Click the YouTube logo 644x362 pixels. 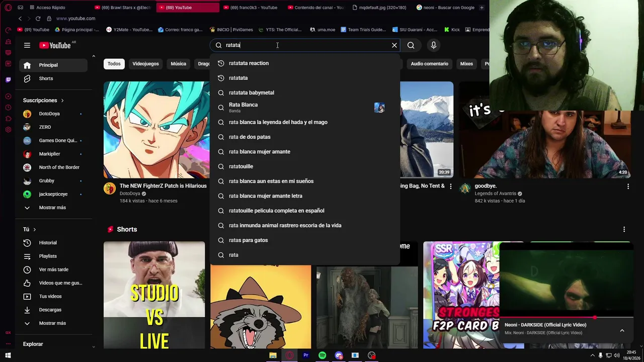pyautogui.click(x=55, y=45)
